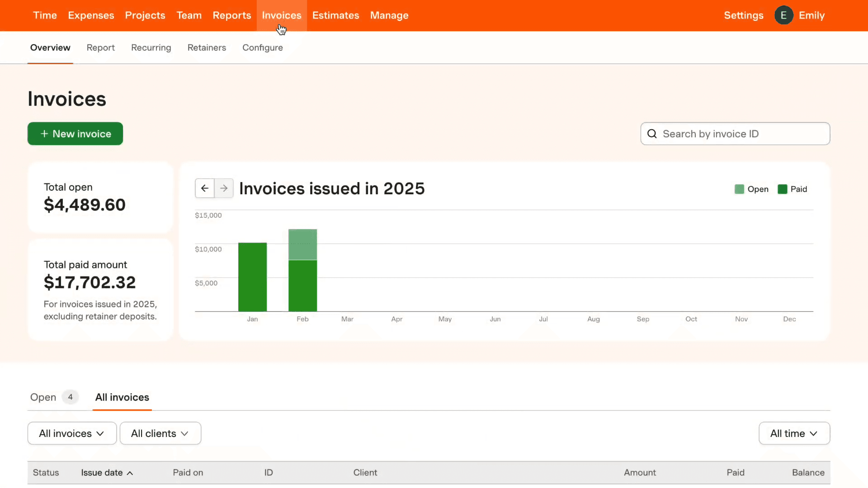
Task: Sort by the Paid column header
Action: (736, 473)
